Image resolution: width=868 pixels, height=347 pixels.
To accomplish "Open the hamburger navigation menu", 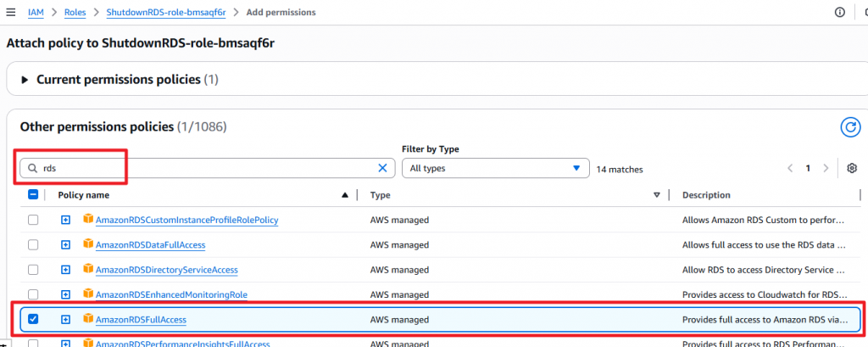I will pyautogui.click(x=10, y=12).
